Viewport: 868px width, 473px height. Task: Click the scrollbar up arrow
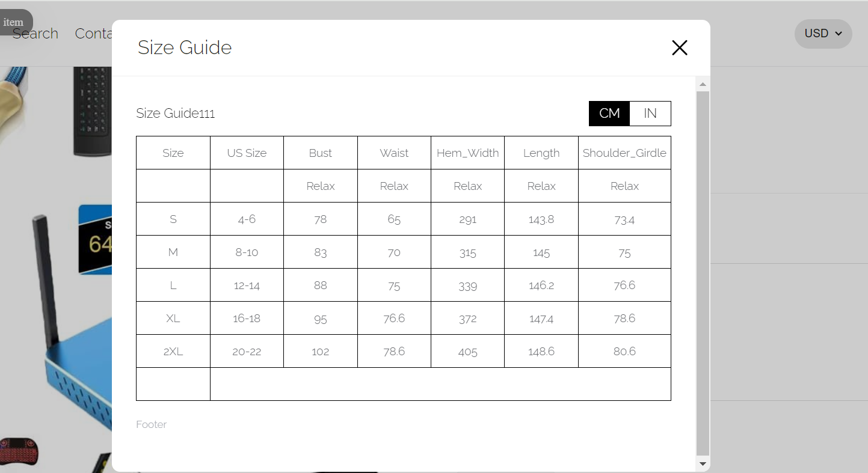pyautogui.click(x=702, y=84)
